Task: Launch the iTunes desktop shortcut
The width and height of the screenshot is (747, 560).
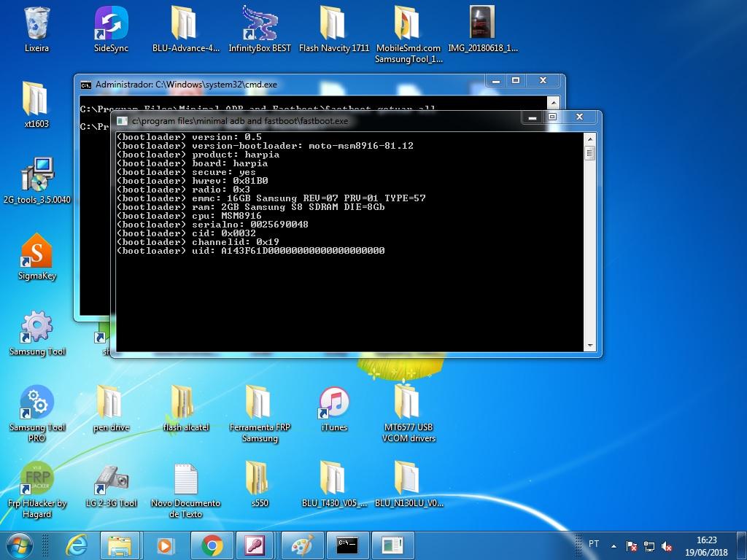Action: (334, 408)
